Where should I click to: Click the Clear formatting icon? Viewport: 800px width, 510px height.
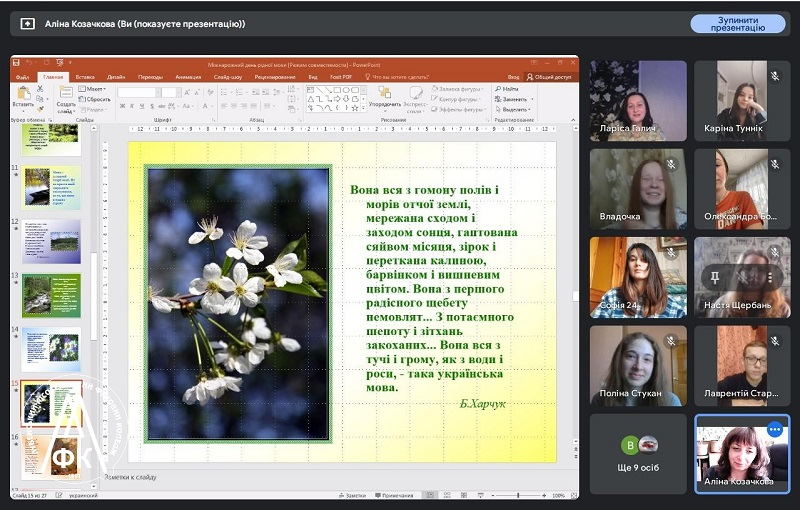pyautogui.click(x=210, y=92)
